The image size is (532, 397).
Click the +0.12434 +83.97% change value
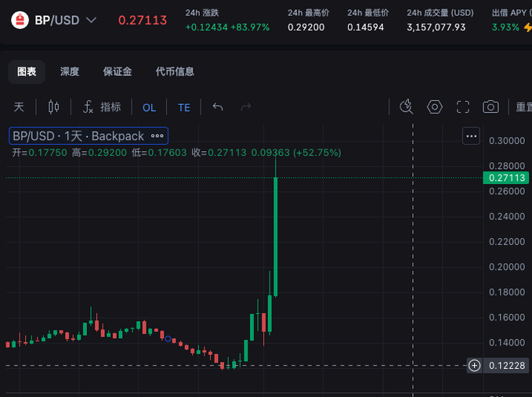227,27
